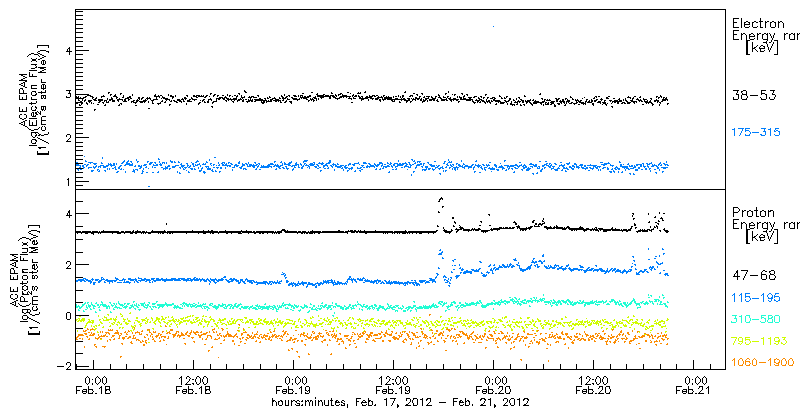Click tick value -2 on proton flux axis
The width and height of the screenshot is (800, 410).
click(64, 367)
